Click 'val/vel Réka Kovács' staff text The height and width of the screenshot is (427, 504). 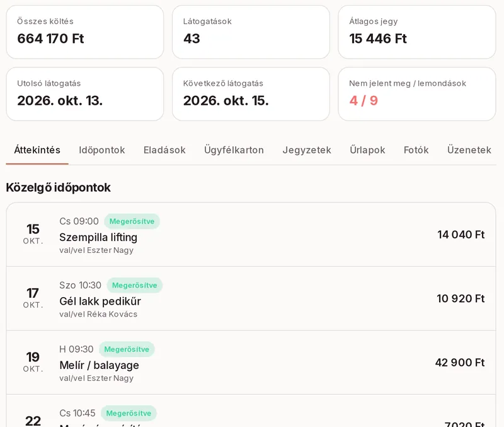98,314
